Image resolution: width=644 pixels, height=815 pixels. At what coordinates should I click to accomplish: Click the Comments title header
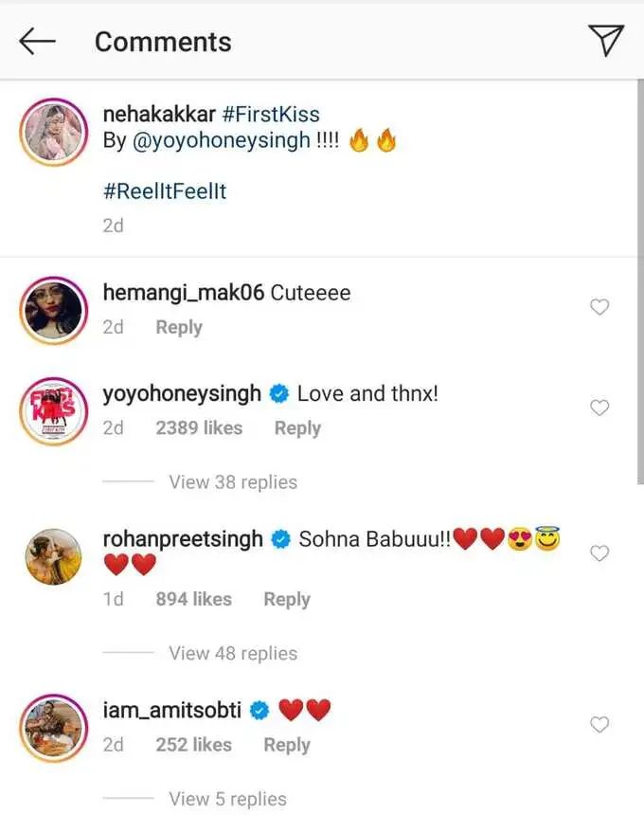[162, 41]
